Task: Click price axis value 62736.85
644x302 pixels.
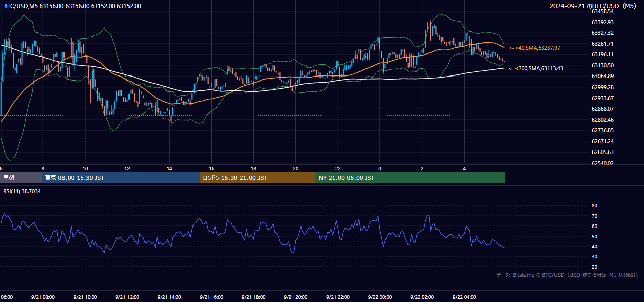Action: click(602, 130)
